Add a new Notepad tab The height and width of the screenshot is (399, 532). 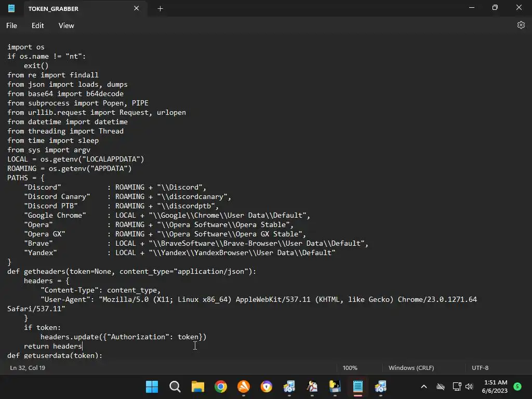coord(160,9)
